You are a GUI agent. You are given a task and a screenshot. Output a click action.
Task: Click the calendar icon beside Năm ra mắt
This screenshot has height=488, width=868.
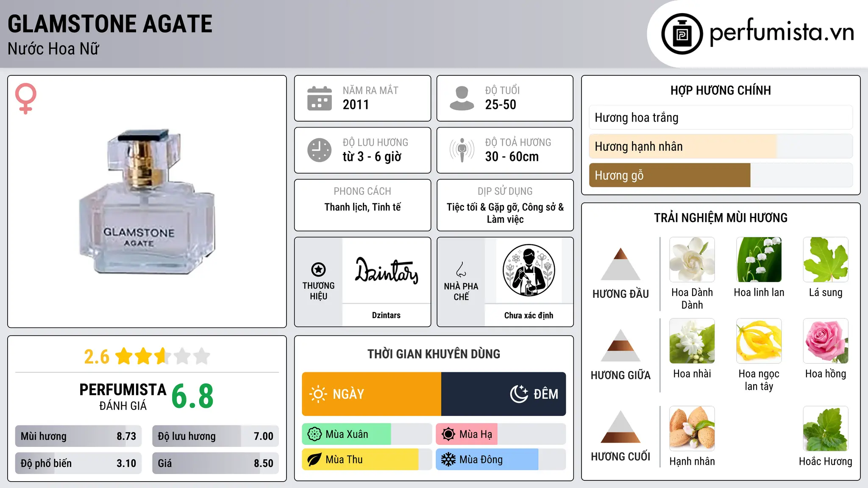(x=320, y=98)
